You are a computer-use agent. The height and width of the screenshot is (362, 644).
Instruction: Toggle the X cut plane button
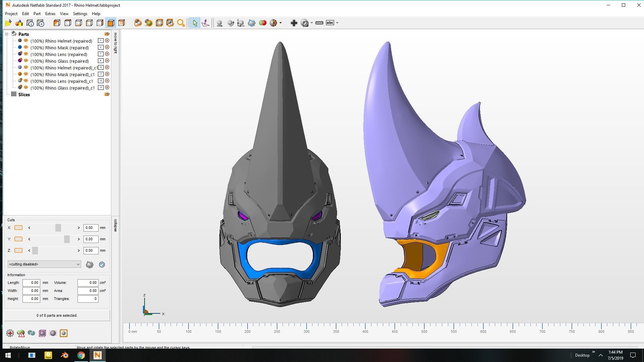(18, 228)
